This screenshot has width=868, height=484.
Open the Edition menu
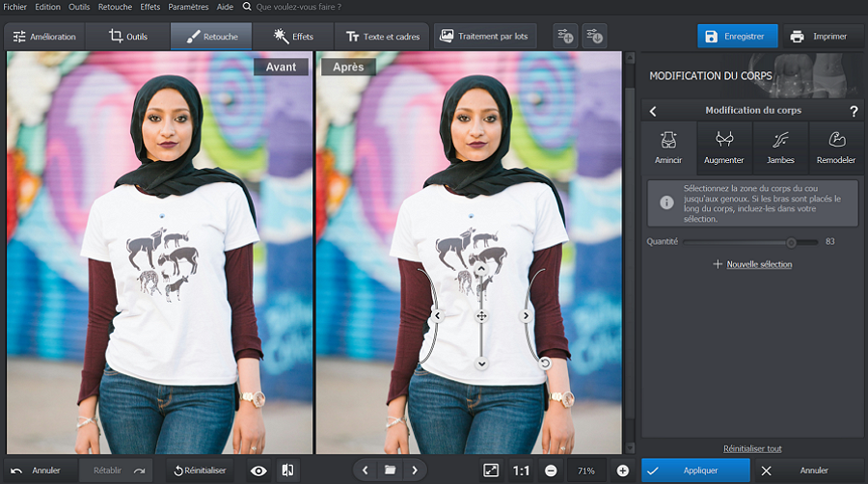pyautogui.click(x=47, y=7)
